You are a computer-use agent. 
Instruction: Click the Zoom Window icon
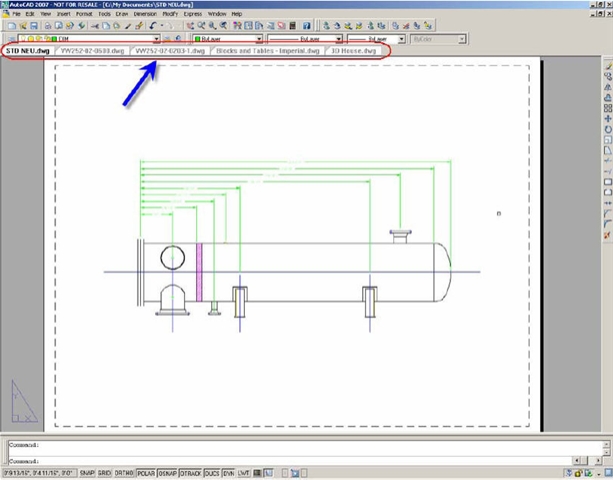pyautogui.click(x=212, y=26)
